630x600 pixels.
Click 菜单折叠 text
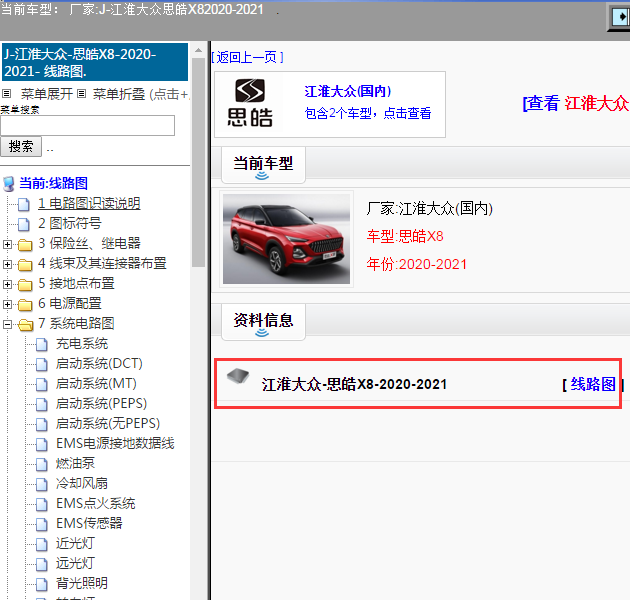click(119, 94)
